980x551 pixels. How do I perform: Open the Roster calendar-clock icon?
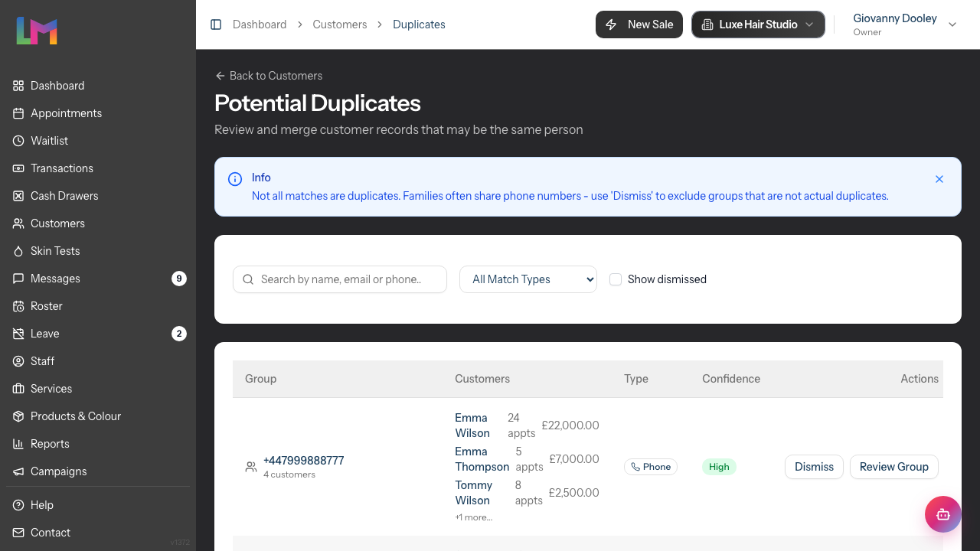pos(18,306)
